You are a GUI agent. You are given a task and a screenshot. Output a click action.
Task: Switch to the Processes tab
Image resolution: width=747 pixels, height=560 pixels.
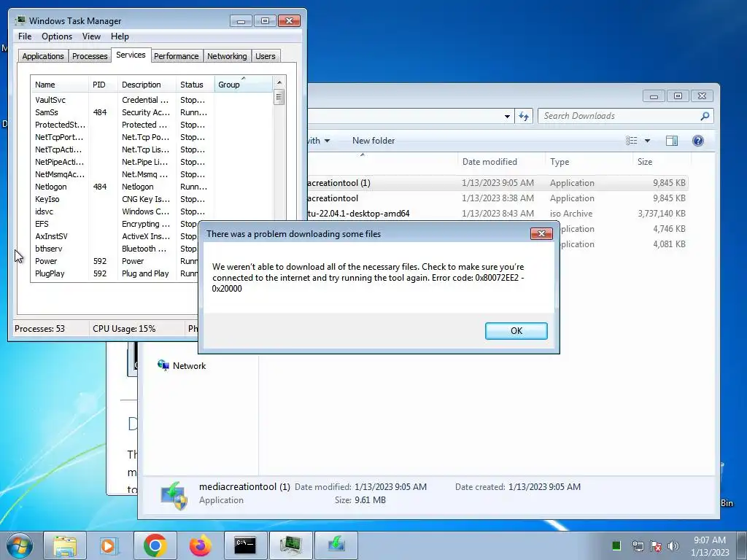(90, 56)
